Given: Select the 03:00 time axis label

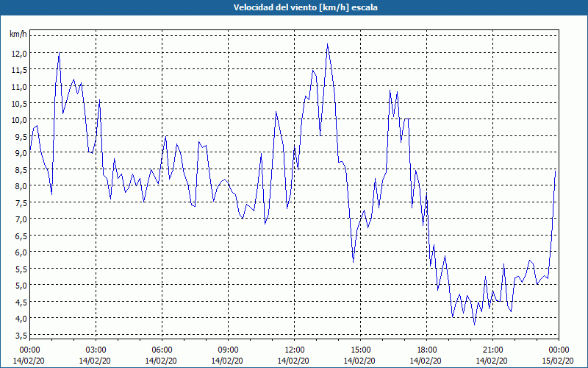Looking at the screenshot, I should tap(96, 350).
